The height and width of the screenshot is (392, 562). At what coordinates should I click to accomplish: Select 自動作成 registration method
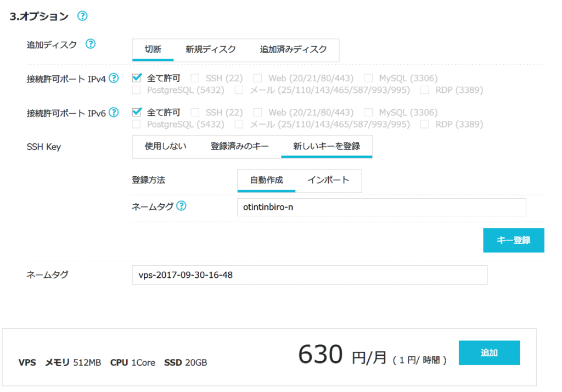pos(266,180)
